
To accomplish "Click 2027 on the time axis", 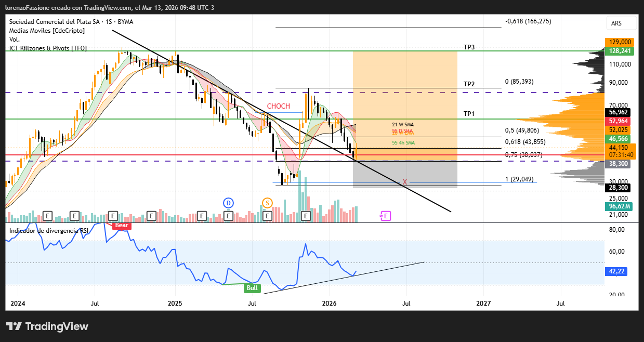I will point(483,303).
